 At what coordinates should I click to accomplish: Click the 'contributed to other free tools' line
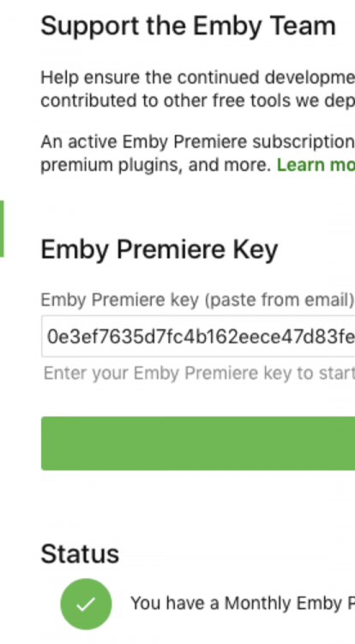(x=197, y=100)
